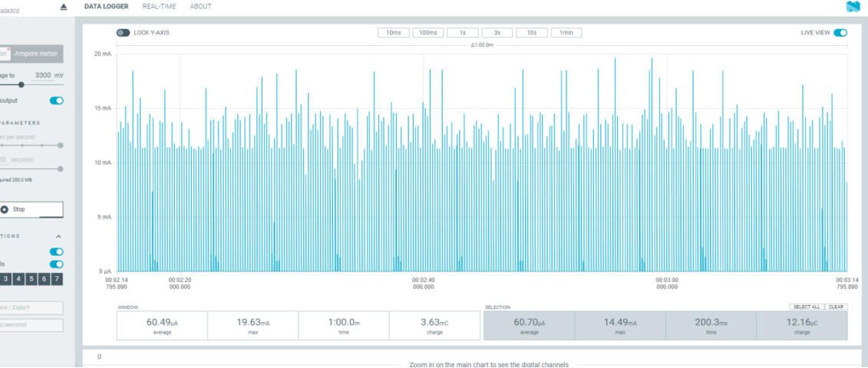868x368 pixels.
Task: Set the time window to 100ms
Action: point(428,33)
